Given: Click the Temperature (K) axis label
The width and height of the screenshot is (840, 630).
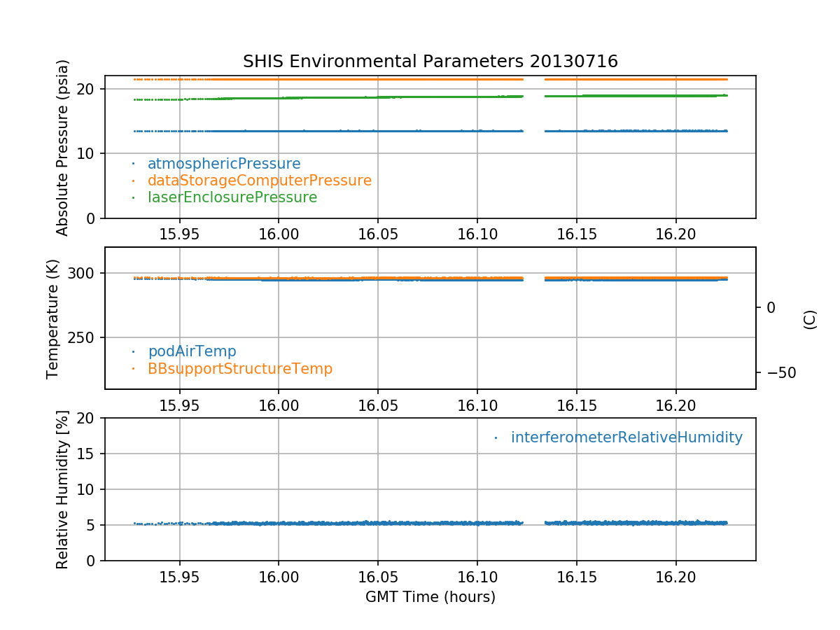Looking at the screenshot, I should (x=53, y=318).
